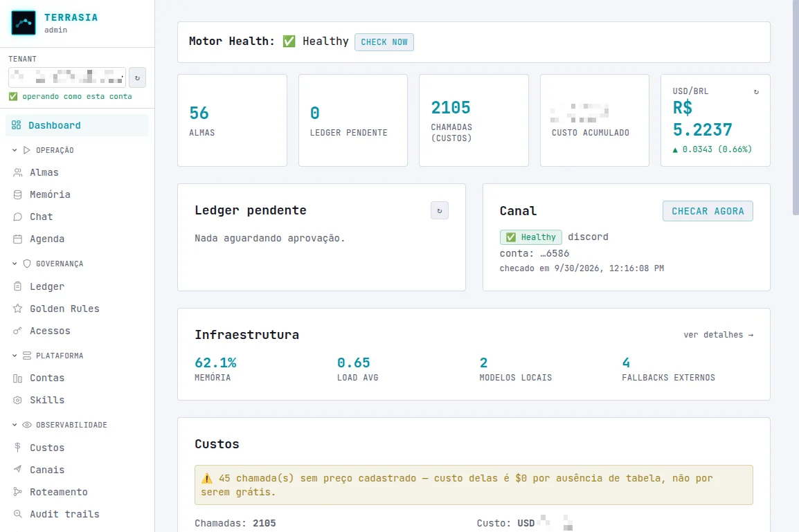Click the Custos dollar icon
Viewport: 799px width, 532px height.
(x=18, y=448)
